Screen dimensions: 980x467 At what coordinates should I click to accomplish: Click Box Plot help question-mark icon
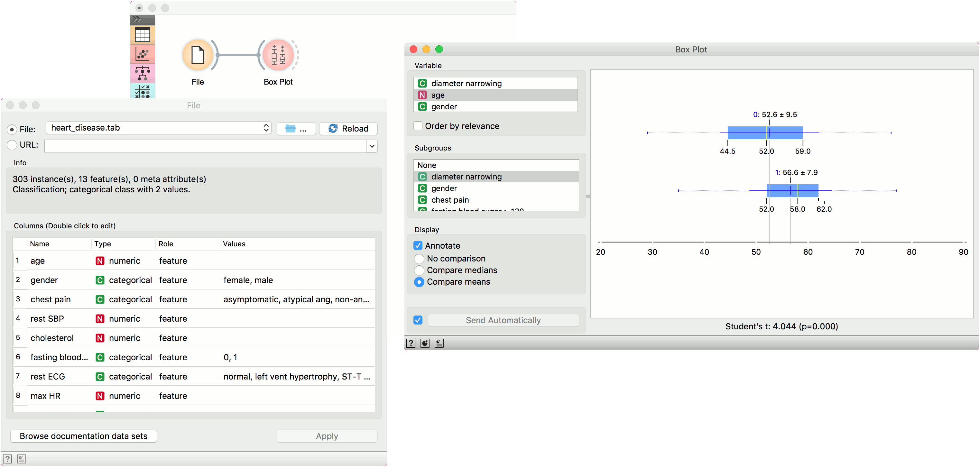tap(411, 343)
